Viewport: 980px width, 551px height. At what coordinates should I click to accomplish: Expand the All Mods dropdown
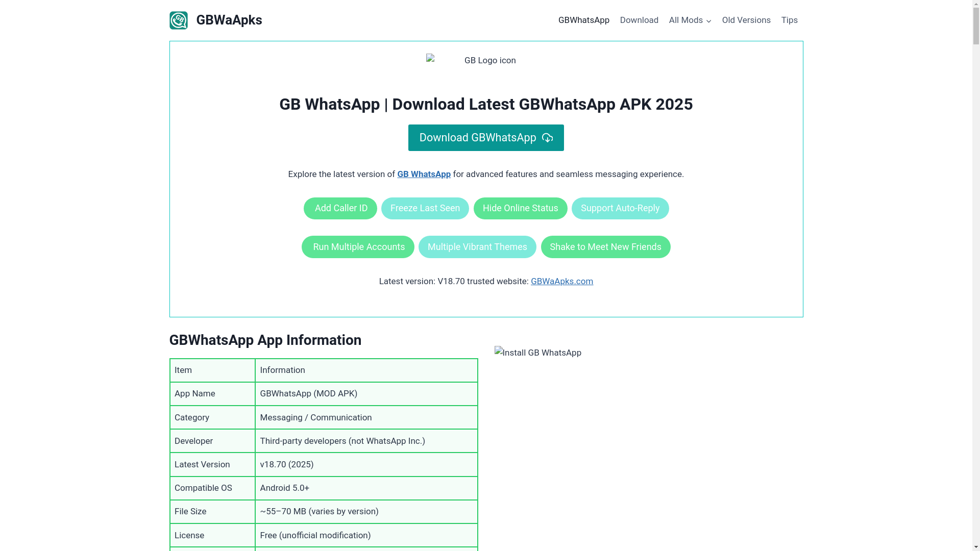pyautogui.click(x=690, y=20)
